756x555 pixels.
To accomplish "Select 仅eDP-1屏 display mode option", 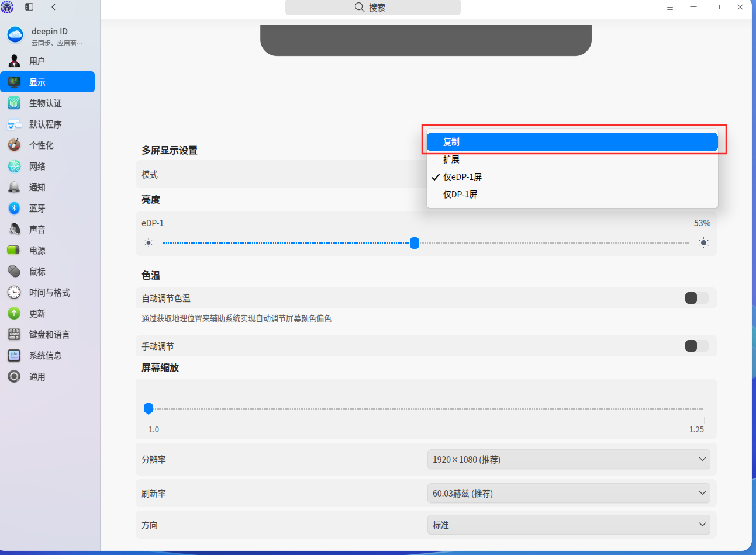I will (x=572, y=177).
